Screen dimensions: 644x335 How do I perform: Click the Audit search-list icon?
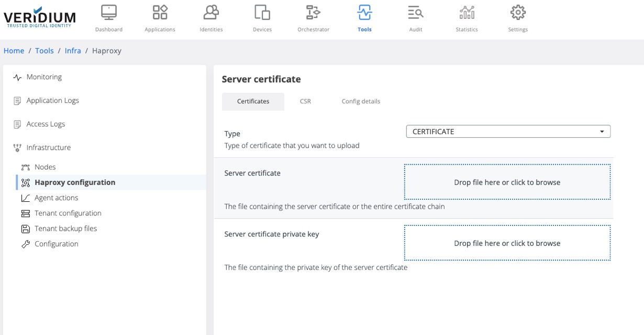[x=415, y=13]
